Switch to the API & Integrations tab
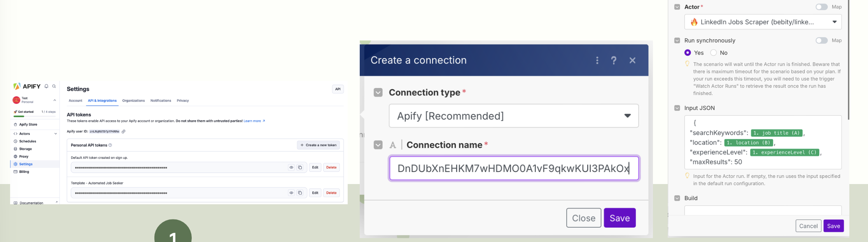This screenshot has height=242, width=868. click(102, 100)
